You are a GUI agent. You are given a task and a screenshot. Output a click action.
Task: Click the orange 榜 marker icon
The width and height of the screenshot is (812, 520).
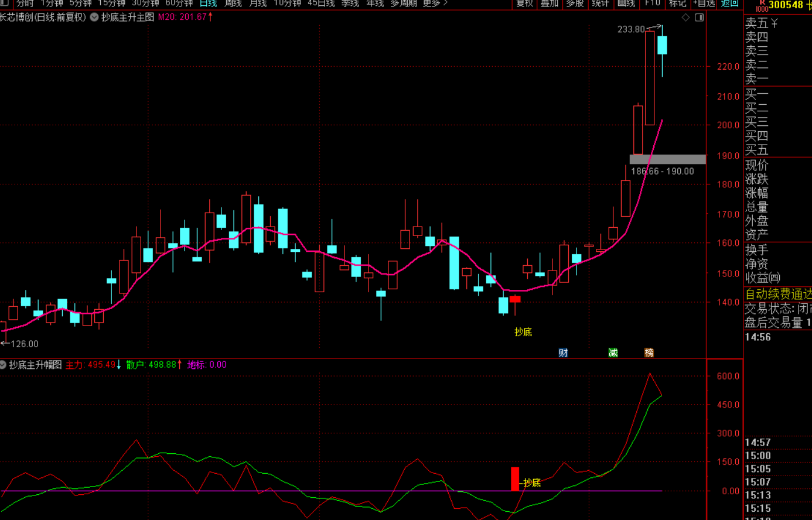pyautogui.click(x=649, y=353)
